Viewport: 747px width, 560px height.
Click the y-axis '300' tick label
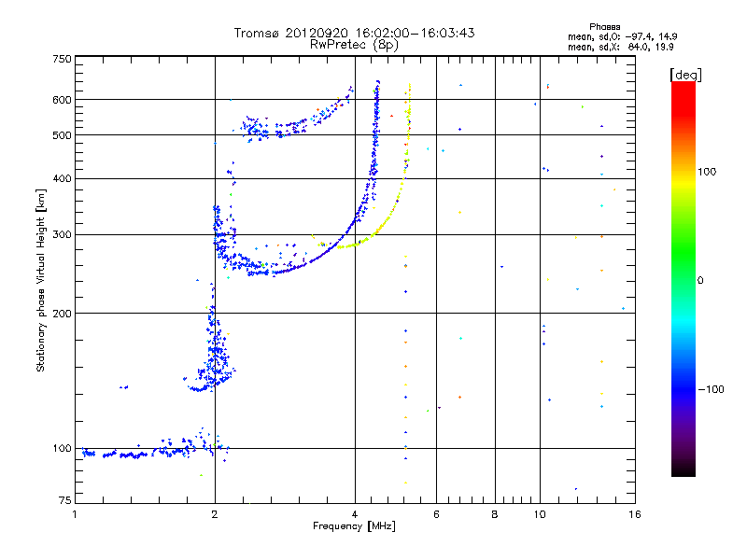[x=63, y=234]
